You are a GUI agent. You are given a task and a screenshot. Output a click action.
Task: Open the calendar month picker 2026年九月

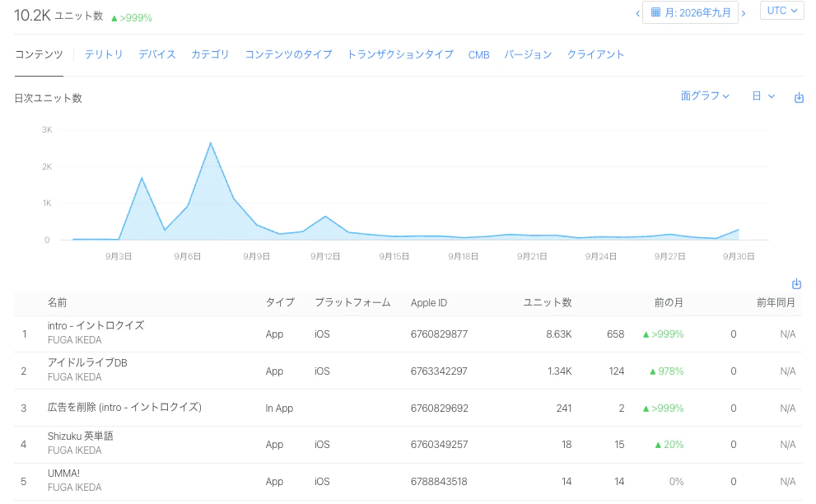691,12
